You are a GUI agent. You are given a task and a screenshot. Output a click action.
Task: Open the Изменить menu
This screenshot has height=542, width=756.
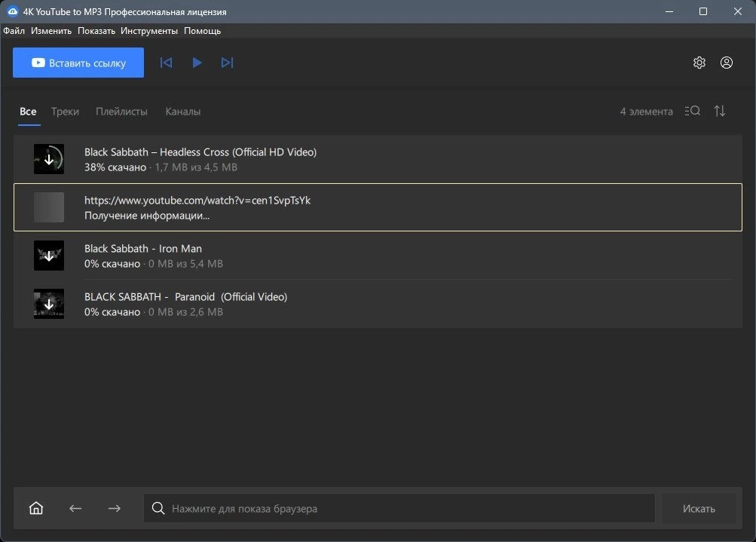point(51,31)
